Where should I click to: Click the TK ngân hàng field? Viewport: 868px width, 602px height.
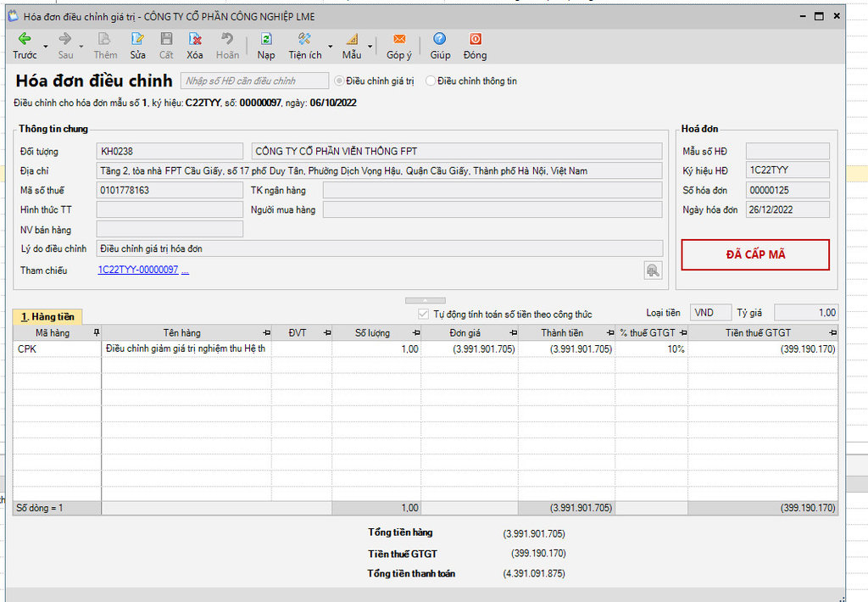(492, 190)
